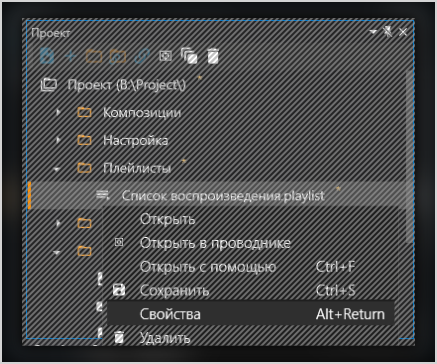Click the show-in-explorer icon in the toolbar
Image resolution: width=437 pixels, height=364 pixels.
pos(165,56)
